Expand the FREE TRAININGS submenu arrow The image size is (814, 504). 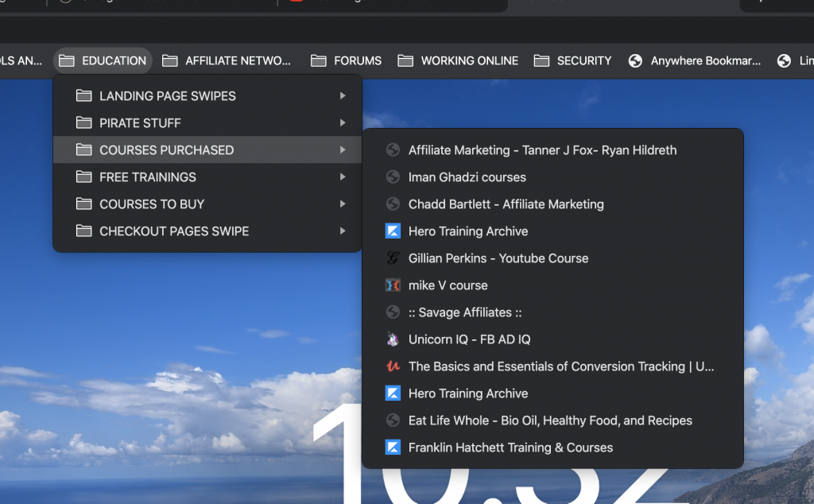[343, 176]
